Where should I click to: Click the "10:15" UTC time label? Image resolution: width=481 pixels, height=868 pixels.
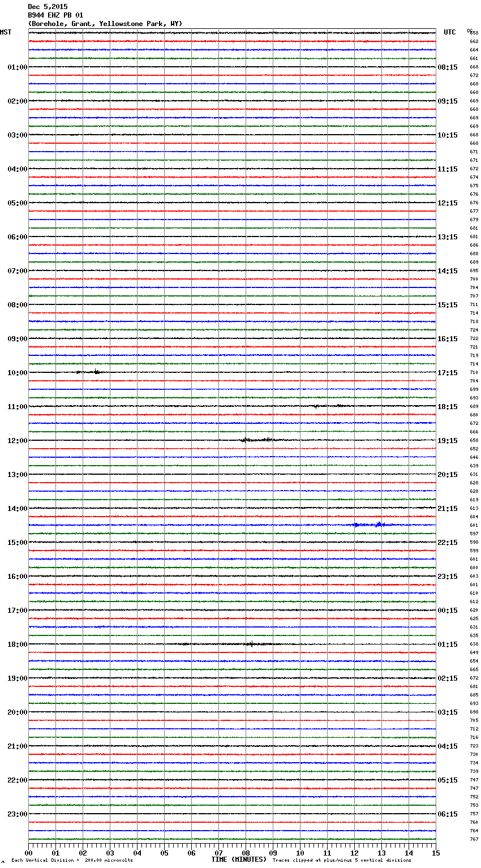point(448,135)
